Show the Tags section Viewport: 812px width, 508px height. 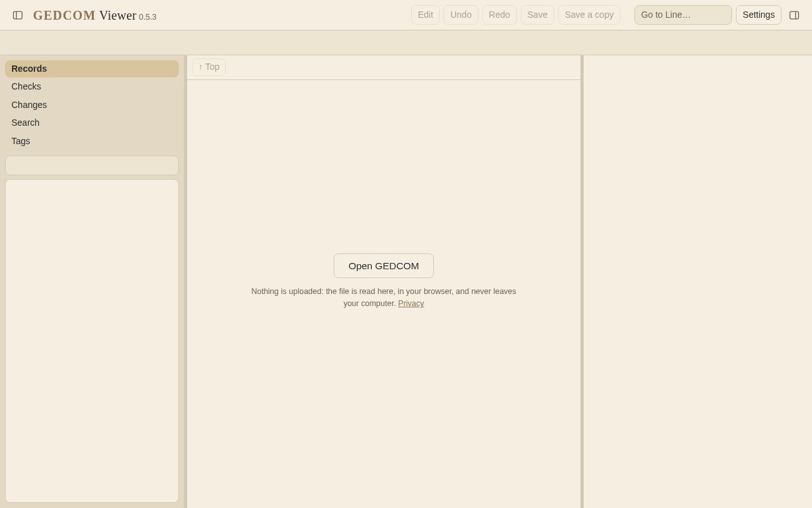(x=92, y=141)
